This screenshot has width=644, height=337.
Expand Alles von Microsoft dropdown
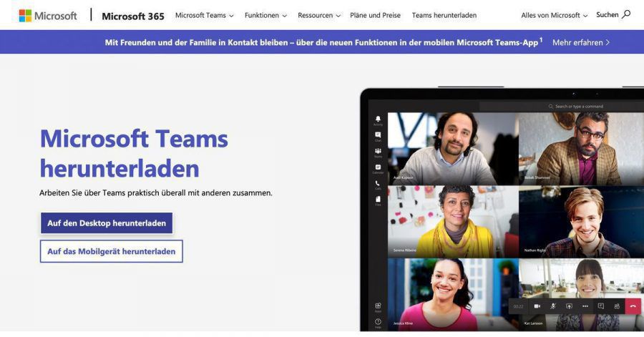(x=554, y=15)
